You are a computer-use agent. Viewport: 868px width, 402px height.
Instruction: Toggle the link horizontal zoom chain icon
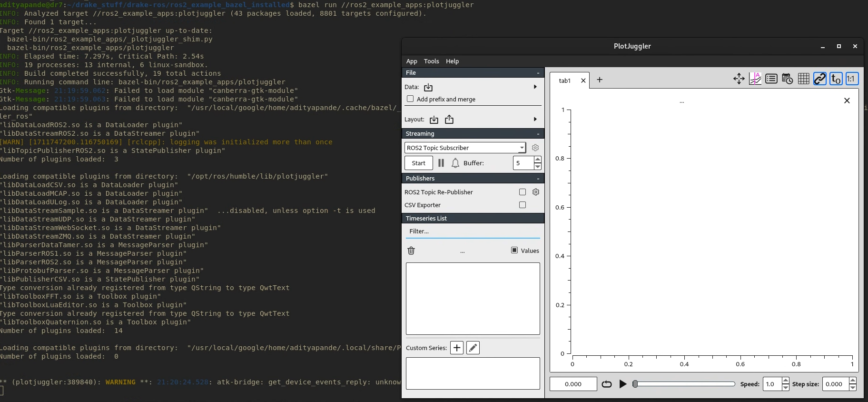point(820,79)
